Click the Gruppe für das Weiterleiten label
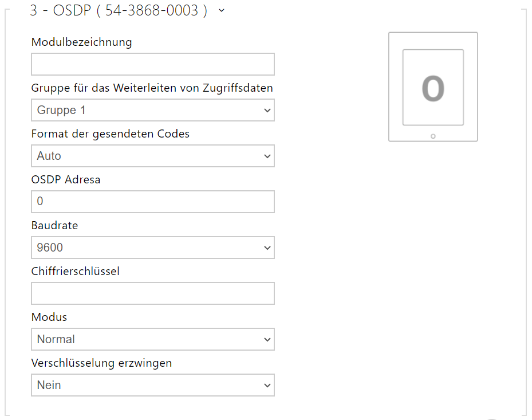The height and width of the screenshot is (420, 532). (152, 88)
